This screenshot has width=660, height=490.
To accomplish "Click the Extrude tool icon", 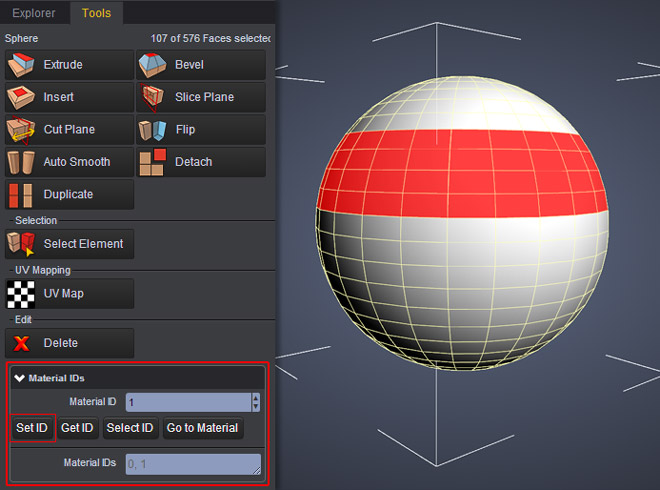I will [x=21, y=65].
